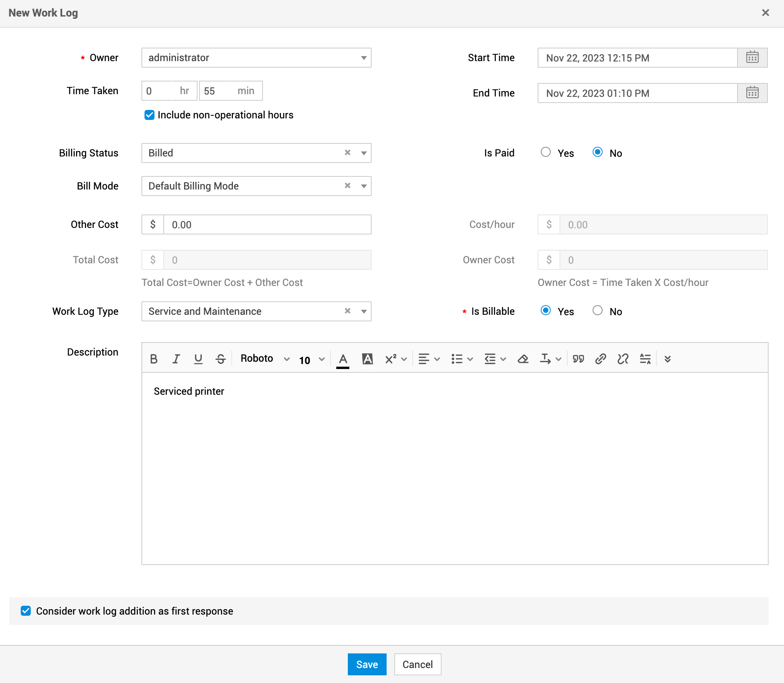Click the eraser clear formatting icon

[x=523, y=359]
